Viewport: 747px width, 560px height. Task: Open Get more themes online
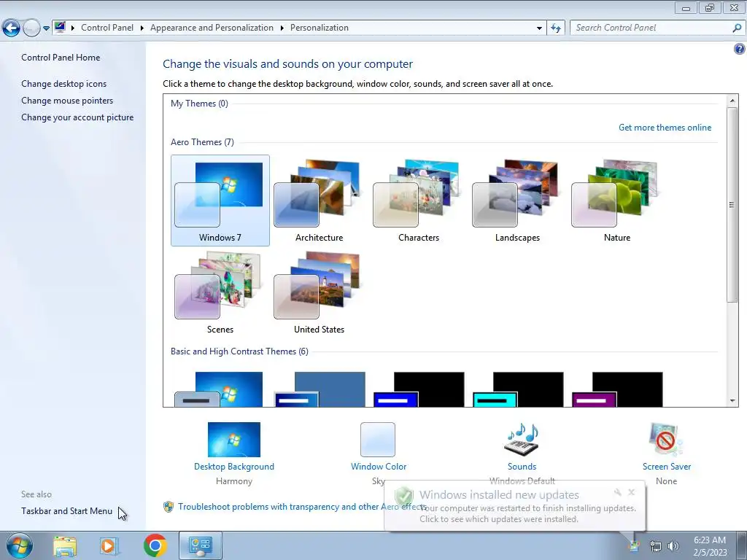click(x=665, y=128)
